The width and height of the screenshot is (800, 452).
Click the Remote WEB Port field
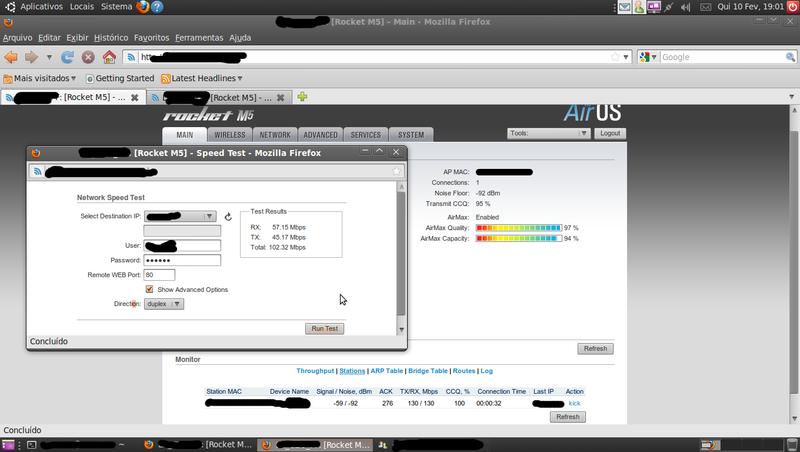click(x=159, y=275)
